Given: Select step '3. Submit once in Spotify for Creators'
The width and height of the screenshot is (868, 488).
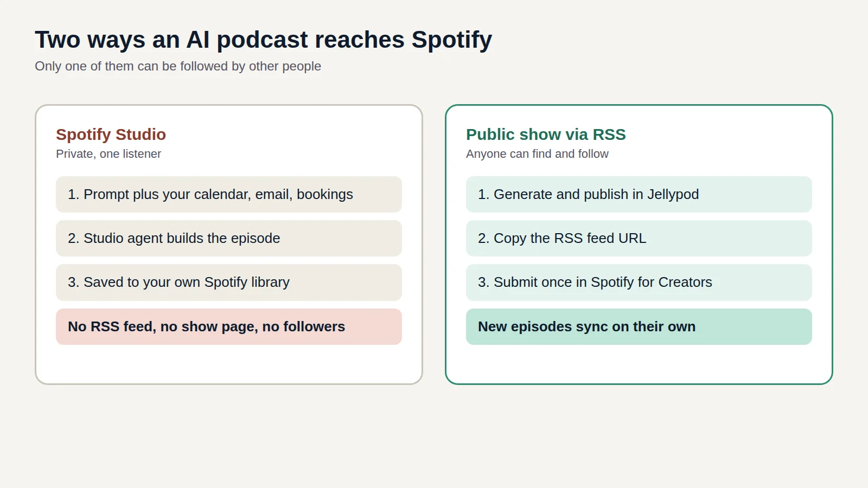Looking at the screenshot, I should click(639, 282).
